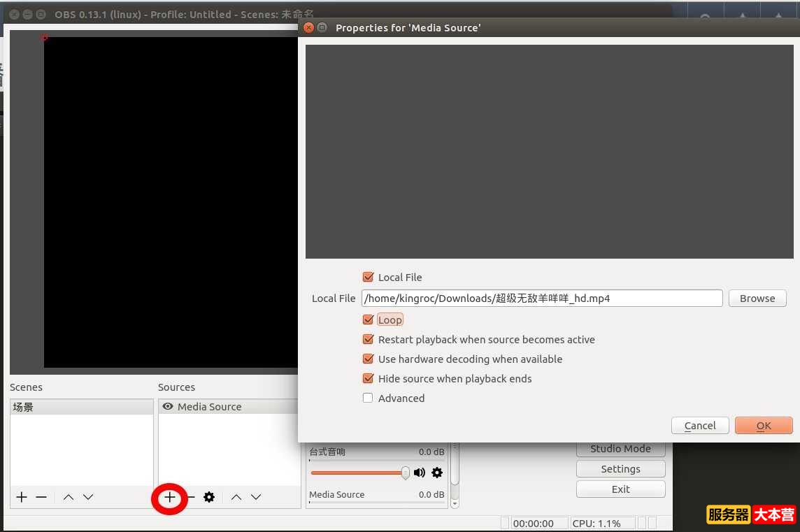Open OBS Settings

click(x=620, y=468)
